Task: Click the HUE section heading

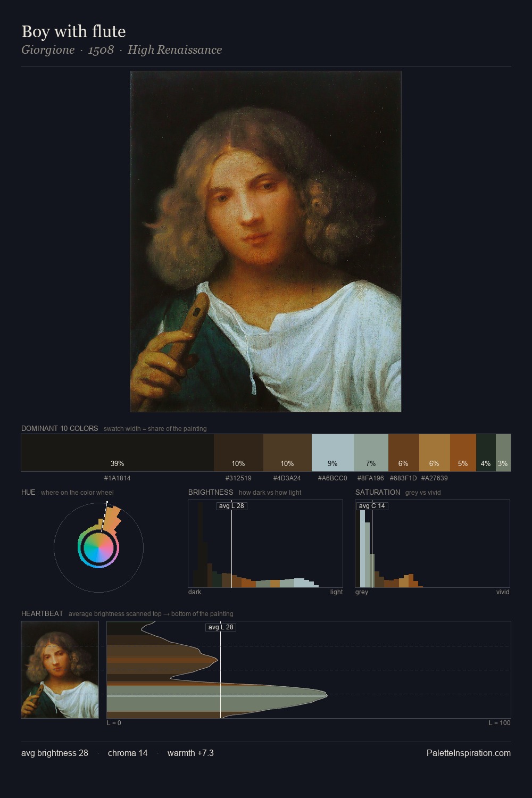Action: pyautogui.click(x=28, y=492)
